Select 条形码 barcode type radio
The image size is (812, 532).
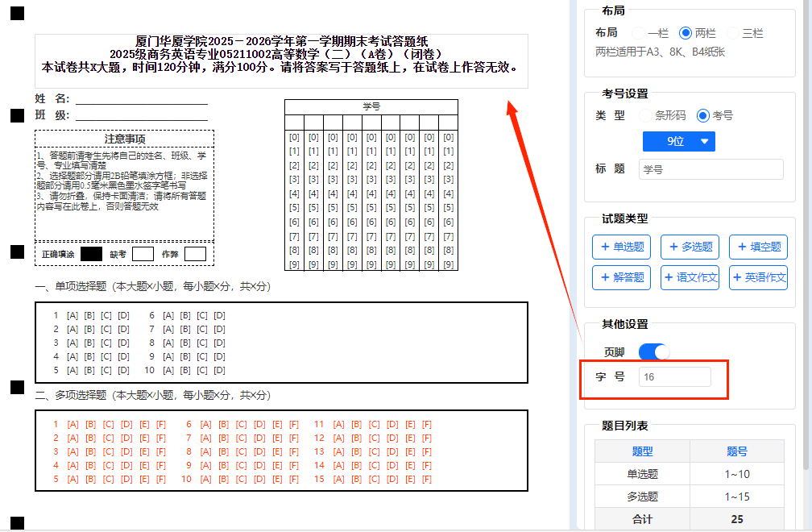point(645,115)
